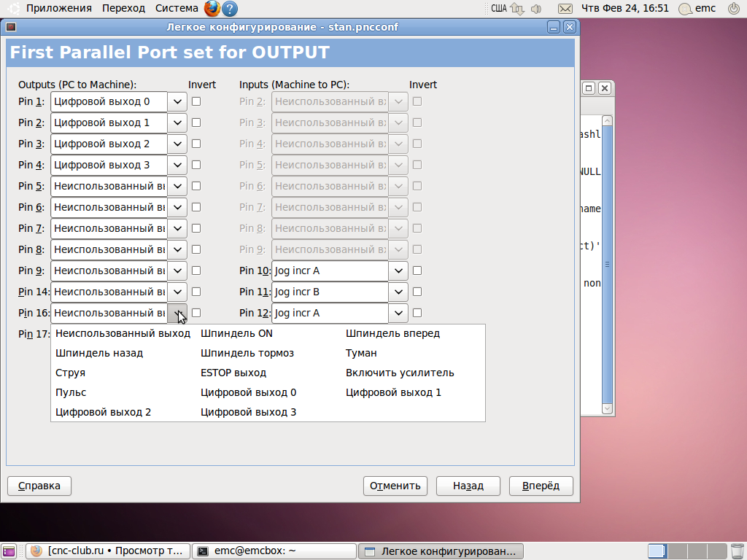Screen dimensions: 747x560
Task: Click the background window's vertical scrollbar
Action: coord(607,264)
